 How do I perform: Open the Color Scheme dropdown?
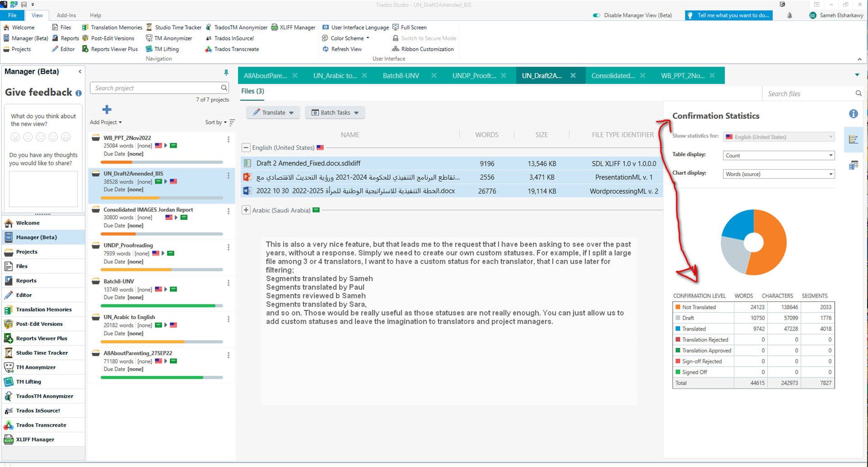346,38
